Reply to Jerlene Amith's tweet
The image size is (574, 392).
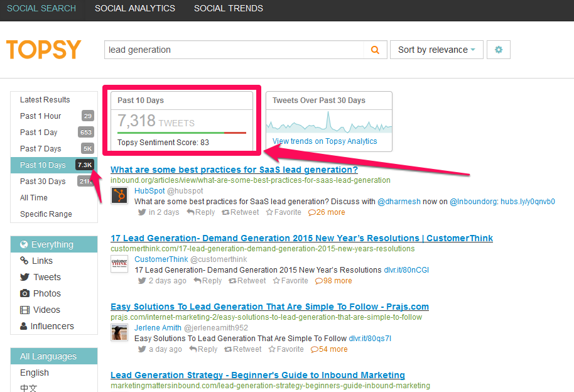[203, 349]
